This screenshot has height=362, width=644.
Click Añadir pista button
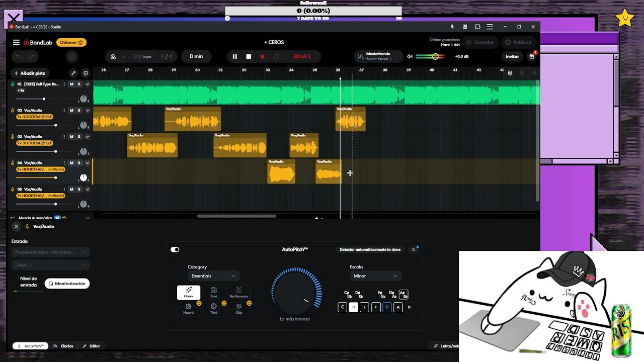30,73
